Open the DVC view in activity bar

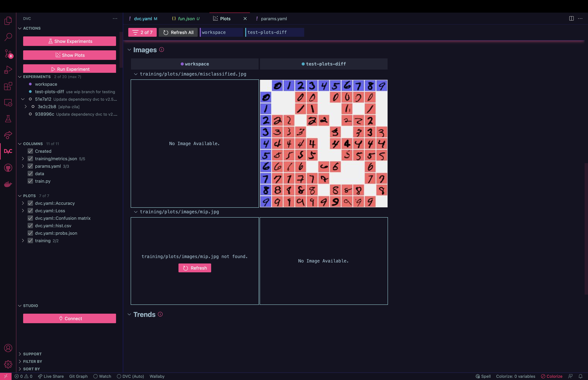[8, 151]
